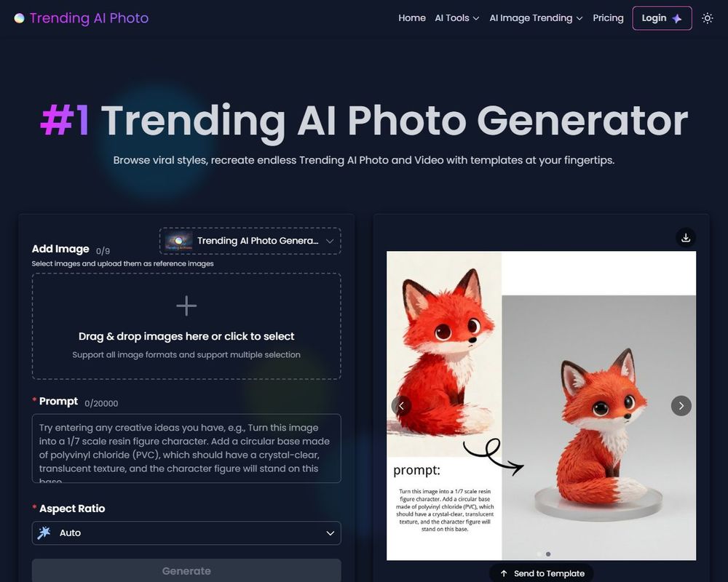Click the plus icon in the upload area

[186, 306]
